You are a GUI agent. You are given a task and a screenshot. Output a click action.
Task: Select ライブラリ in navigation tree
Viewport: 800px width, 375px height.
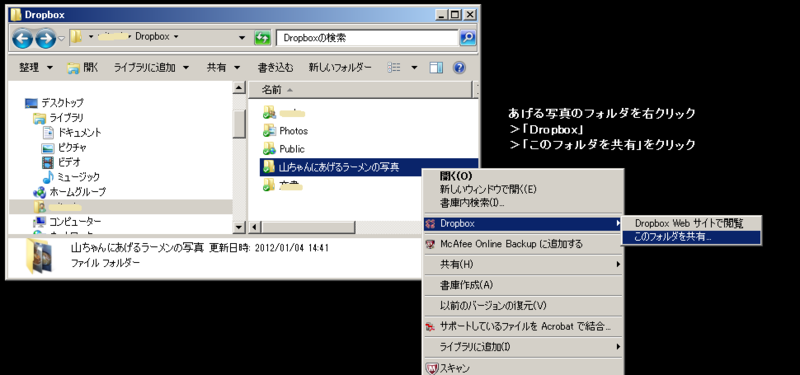point(58,118)
